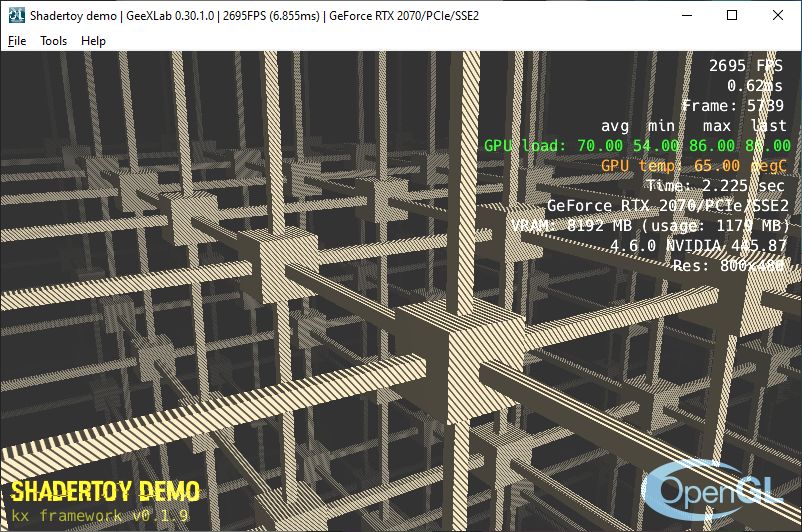
Task: Click the 'Res: 800x480' resolution text
Action: coord(728,265)
